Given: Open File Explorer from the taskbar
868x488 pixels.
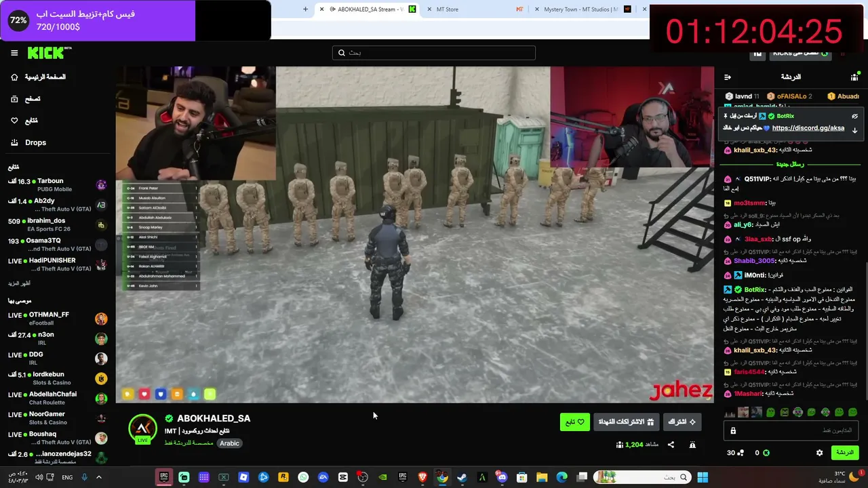Looking at the screenshot, I should click(542, 477).
